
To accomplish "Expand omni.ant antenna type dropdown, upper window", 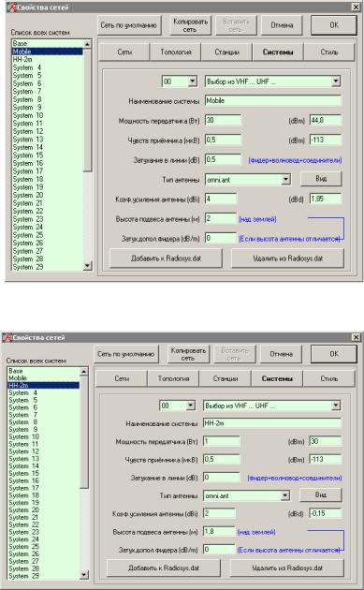I will pyautogui.click(x=285, y=180).
